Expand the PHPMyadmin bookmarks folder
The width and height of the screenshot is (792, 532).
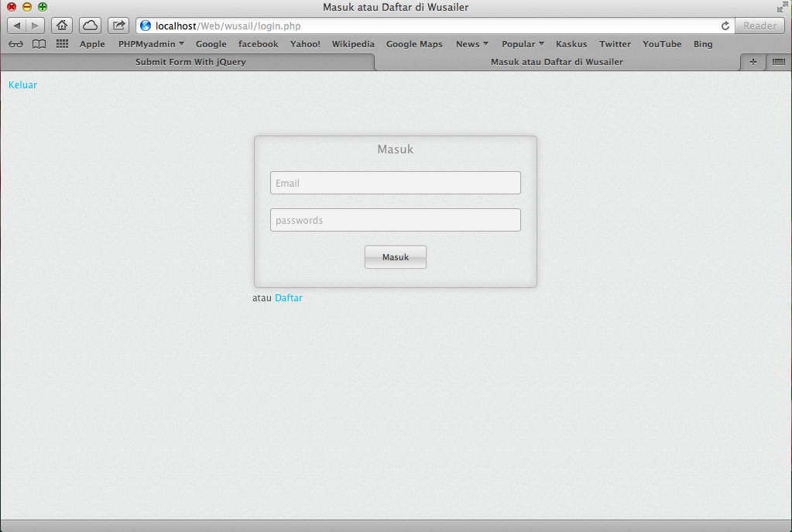coord(151,44)
